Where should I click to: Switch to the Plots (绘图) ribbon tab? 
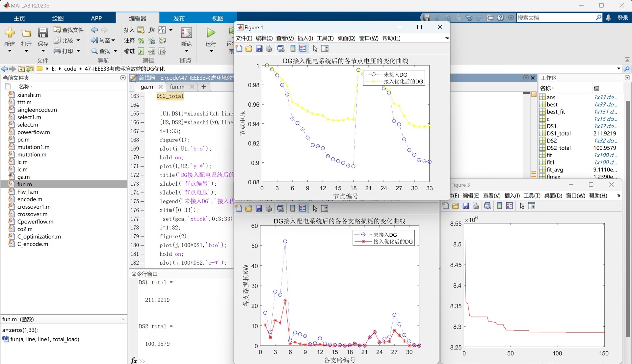58,18
